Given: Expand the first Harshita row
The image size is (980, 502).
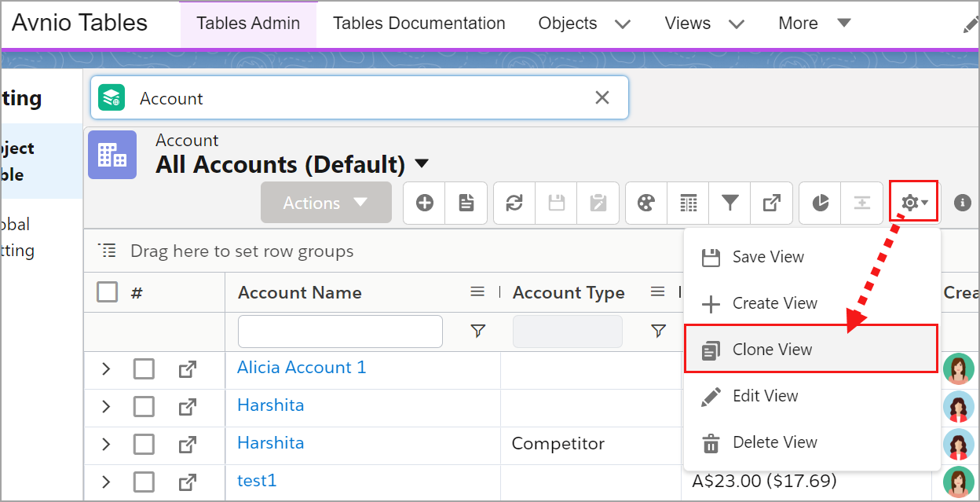Looking at the screenshot, I should 106,407.
